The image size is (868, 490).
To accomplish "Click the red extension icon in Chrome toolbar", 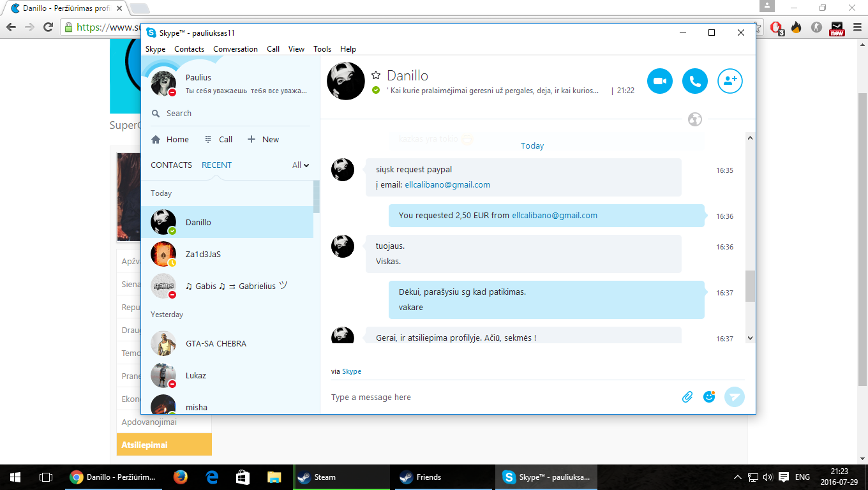I will click(777, 27).
